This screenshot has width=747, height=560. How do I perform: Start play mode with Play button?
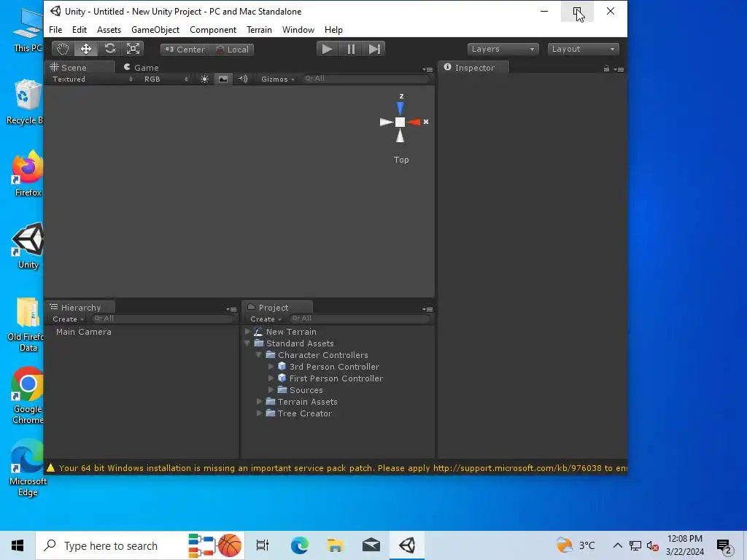click(327, 49)
